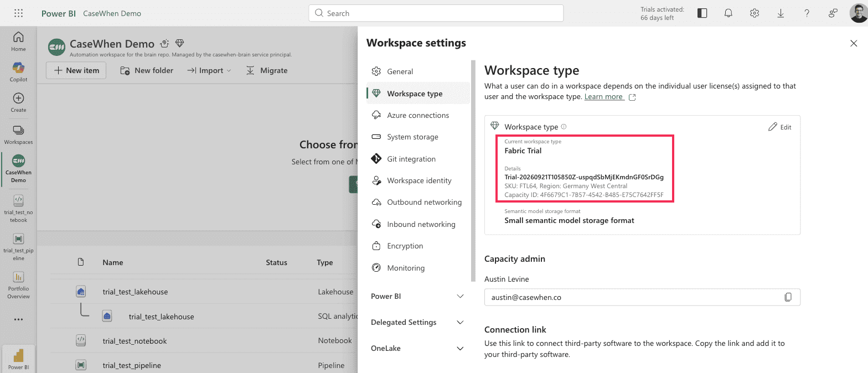The width and height of the screenshot is (868, 373).
Task: Click the capacity admin email field
Action: click(x=642, y=297)
